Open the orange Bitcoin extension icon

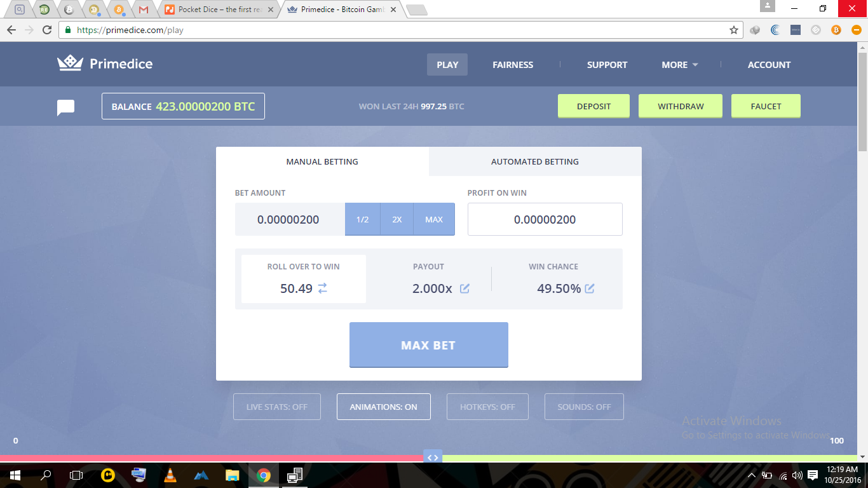tap(836, 30)
